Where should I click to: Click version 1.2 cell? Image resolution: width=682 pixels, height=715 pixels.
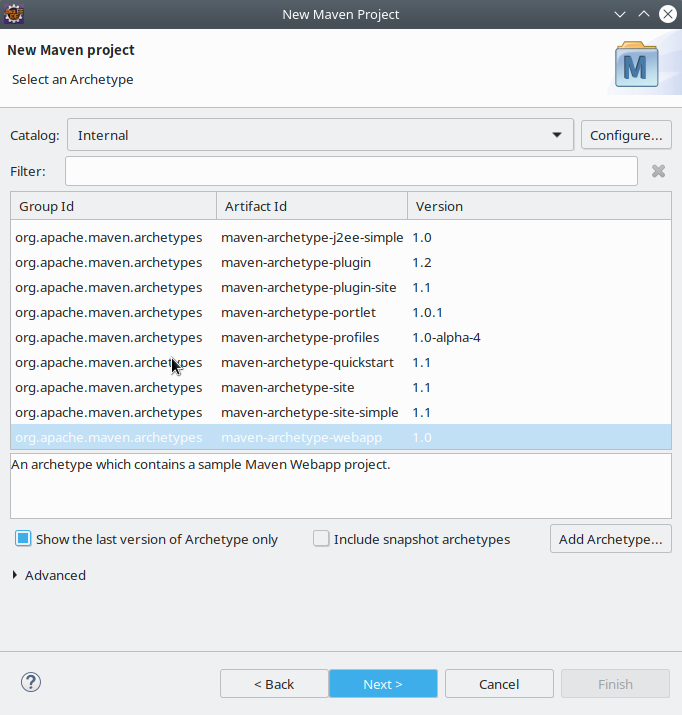click(x=422, y=263)
